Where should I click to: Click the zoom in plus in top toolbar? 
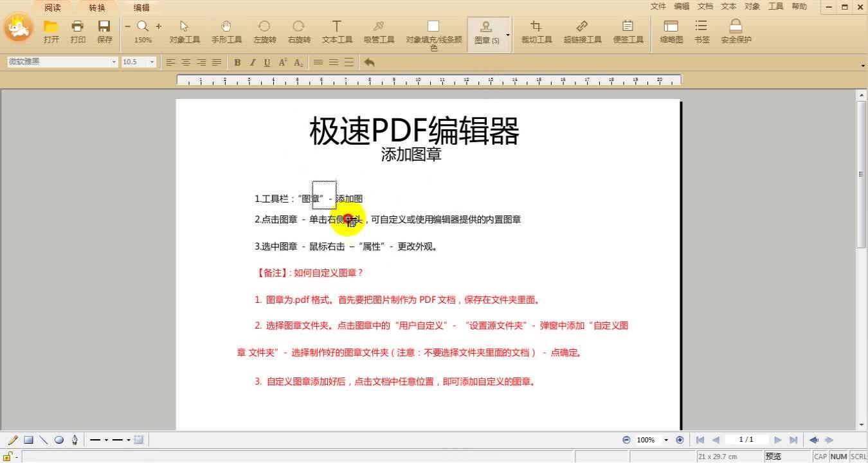[159, 26]
